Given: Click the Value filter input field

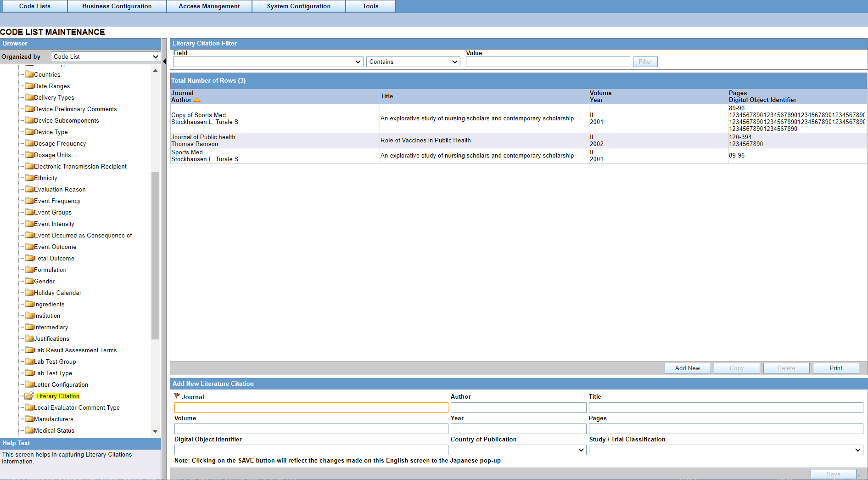Looking at the screenshot, I should click(x=548, y=62).
